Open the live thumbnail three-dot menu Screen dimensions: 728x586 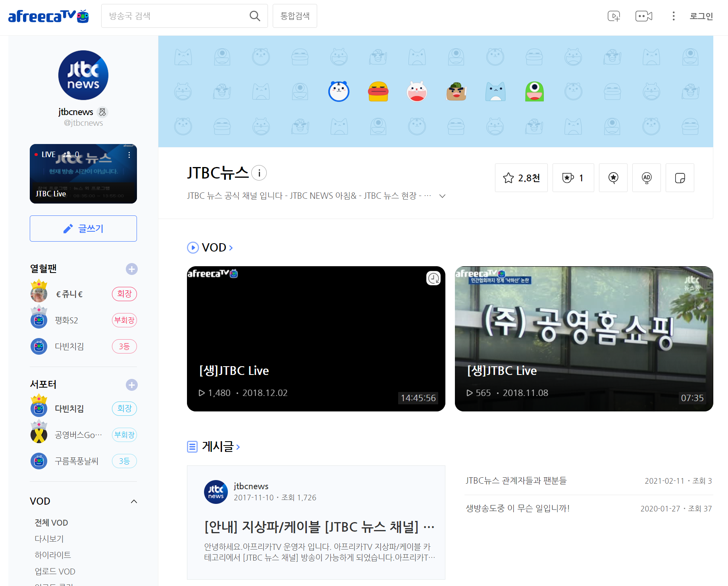tap(129, 155)
